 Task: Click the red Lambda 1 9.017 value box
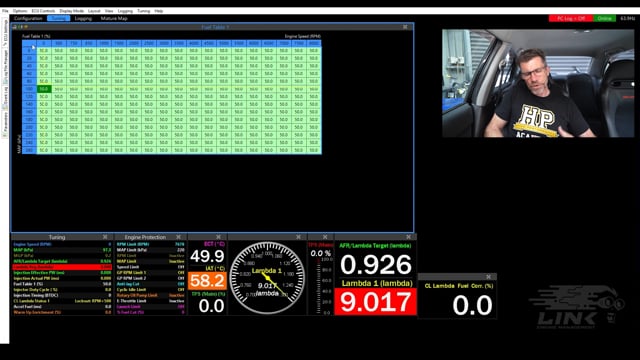(x=376, y=302)
